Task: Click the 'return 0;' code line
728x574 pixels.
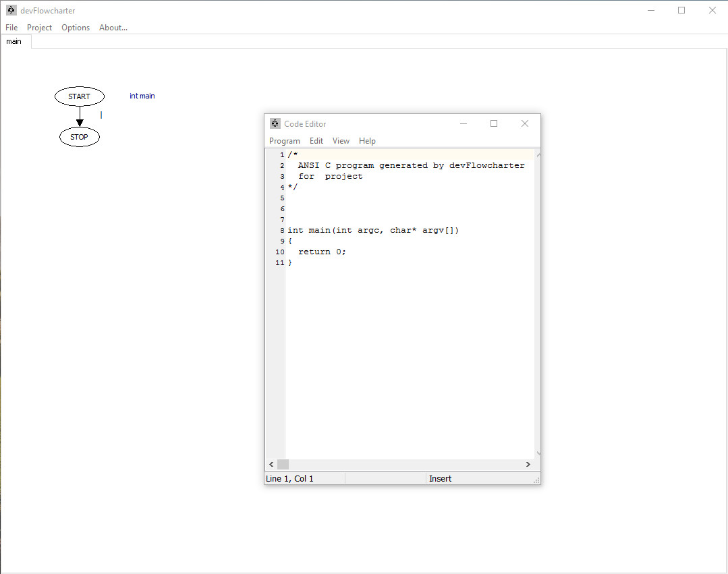Action: click(x=322, y=252)
